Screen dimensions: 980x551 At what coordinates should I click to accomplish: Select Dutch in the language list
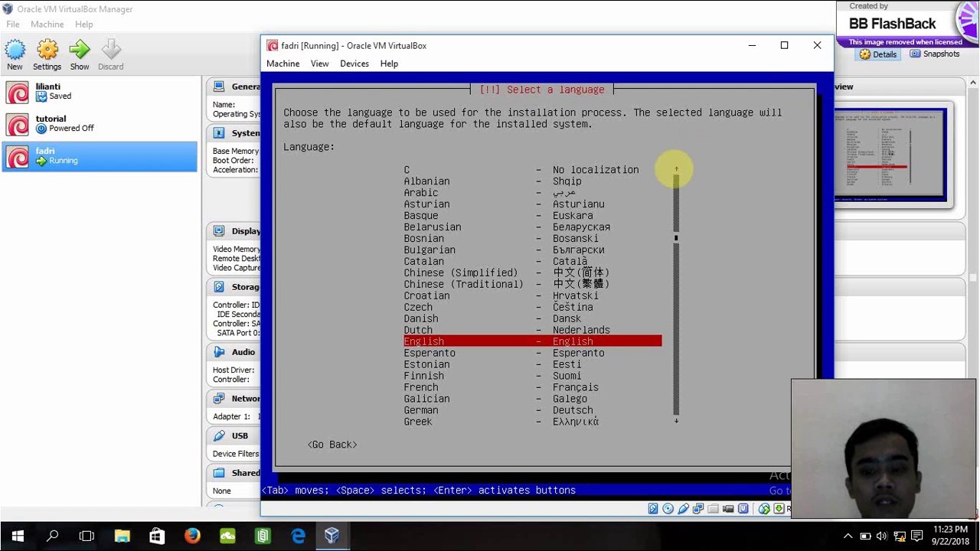533,330
